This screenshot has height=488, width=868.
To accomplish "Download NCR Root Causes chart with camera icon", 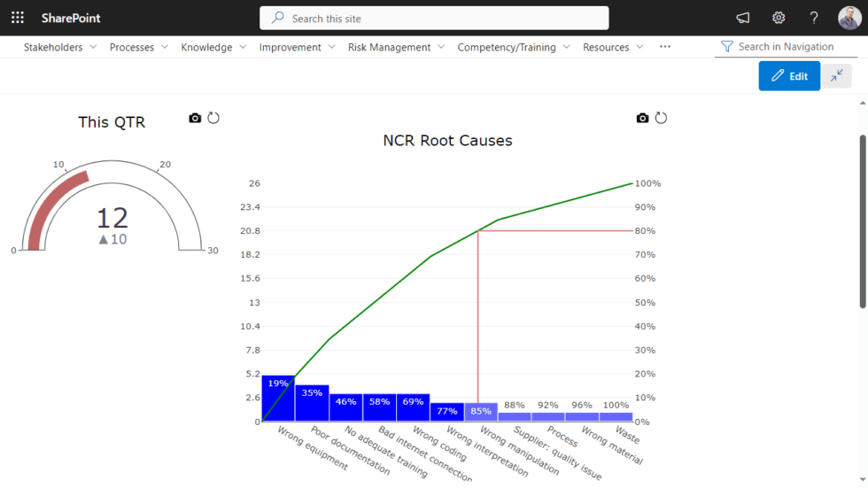I will 642,118.
